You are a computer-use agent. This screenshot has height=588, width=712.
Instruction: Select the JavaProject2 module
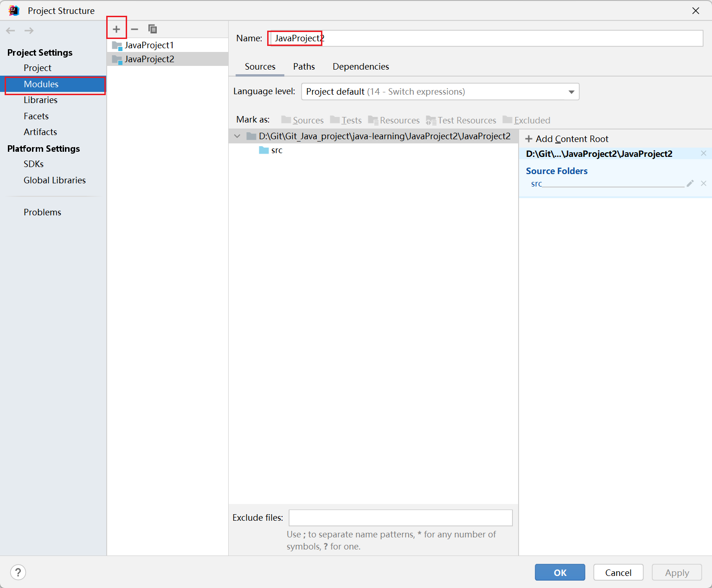(x=167, y=59)
